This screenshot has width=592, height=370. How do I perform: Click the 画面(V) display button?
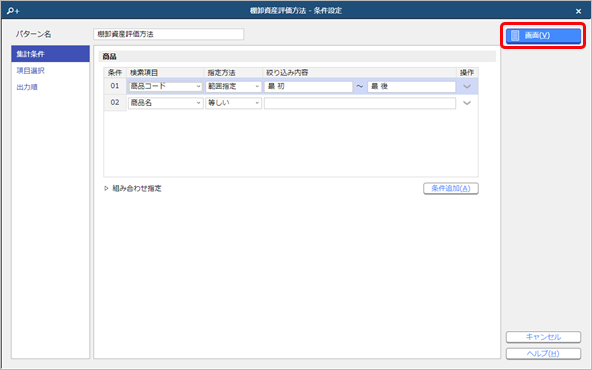click(x=543, y=35)
